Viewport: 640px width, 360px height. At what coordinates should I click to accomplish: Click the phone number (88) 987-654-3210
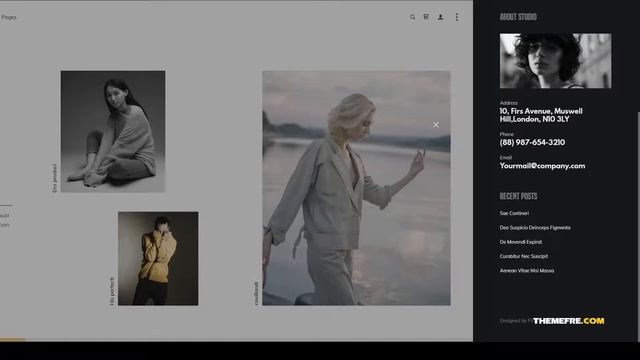pyautogui.click(x=532, y=142)
